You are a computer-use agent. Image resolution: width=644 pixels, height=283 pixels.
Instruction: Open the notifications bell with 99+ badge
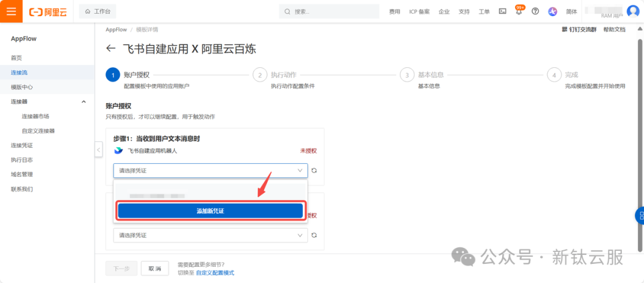[x=519, y=11]
